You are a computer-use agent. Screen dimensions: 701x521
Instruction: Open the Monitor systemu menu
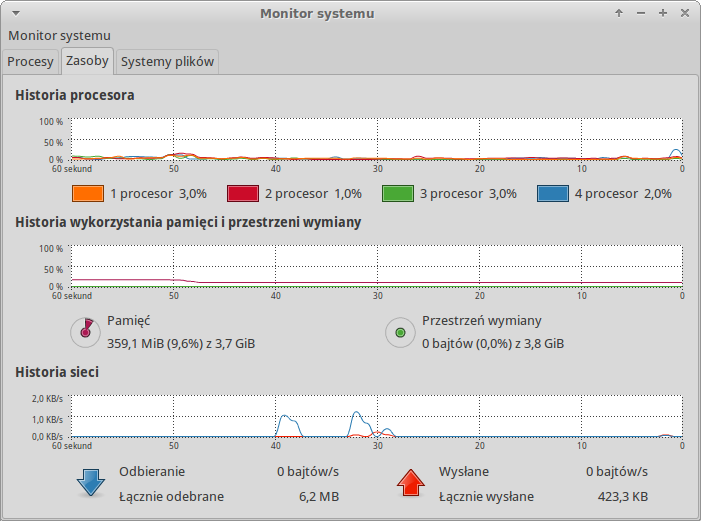click(59, 35)
